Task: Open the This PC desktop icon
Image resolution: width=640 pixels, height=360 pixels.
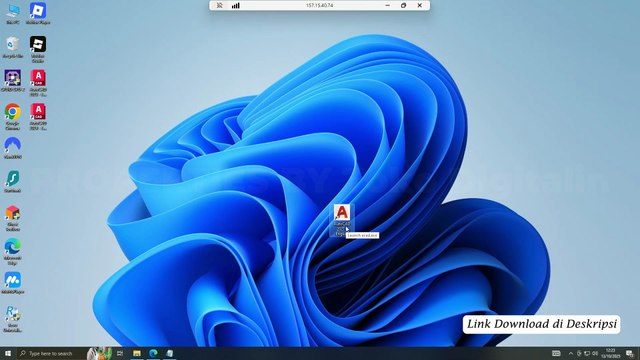Action: (x=13, y=14)
